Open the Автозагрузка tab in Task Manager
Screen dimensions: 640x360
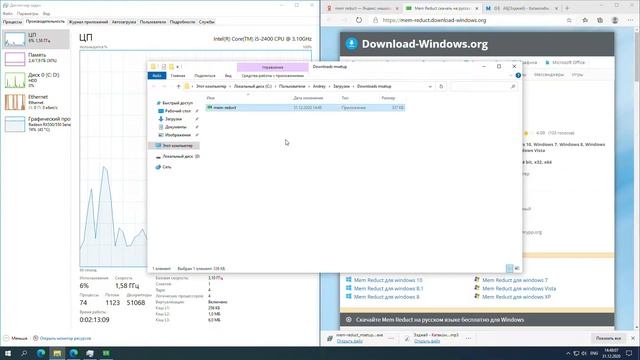click(124, 22)
